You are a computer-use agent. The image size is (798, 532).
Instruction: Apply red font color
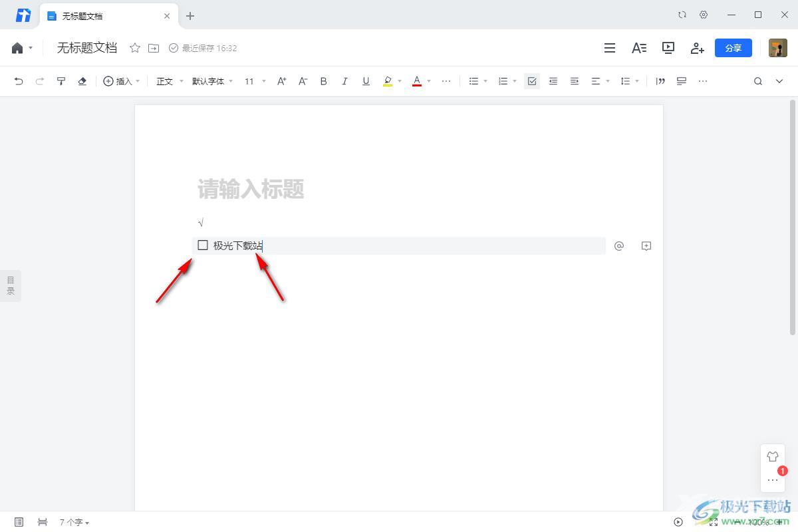[417, 81]
